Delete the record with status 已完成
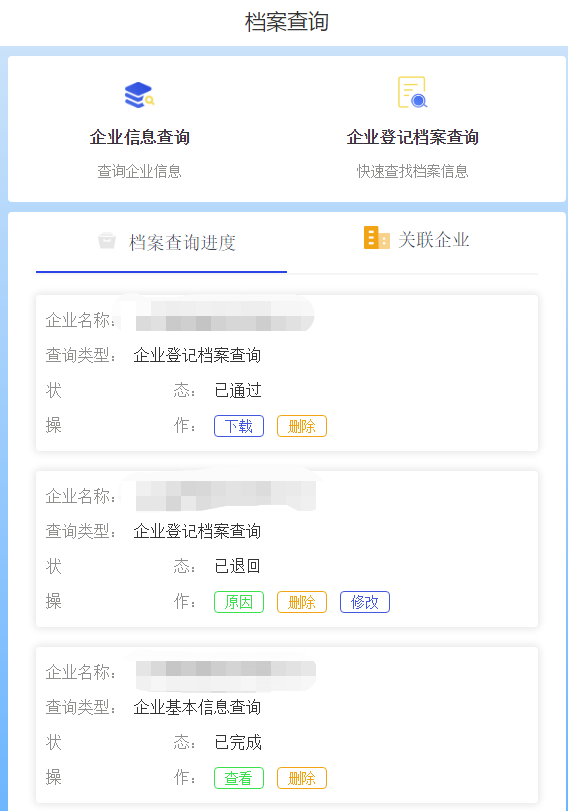The width and height of the screenshot is (568, 811). pos(302,778)
